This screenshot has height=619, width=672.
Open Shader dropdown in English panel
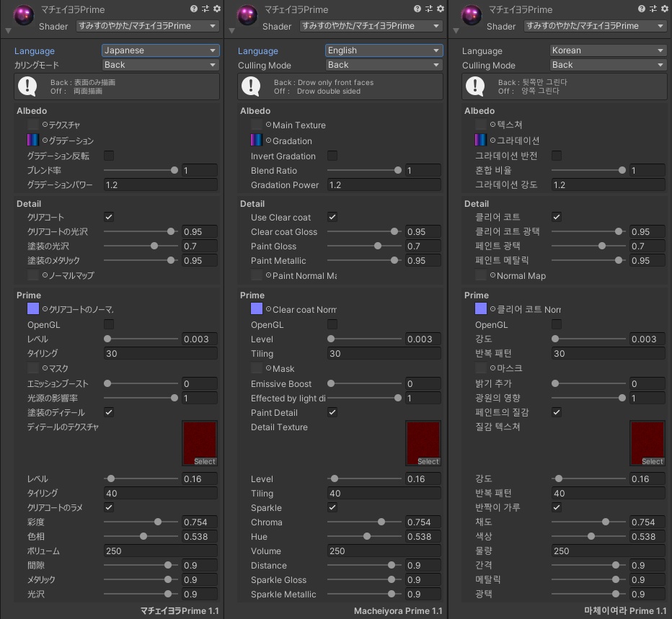[371, 26]
